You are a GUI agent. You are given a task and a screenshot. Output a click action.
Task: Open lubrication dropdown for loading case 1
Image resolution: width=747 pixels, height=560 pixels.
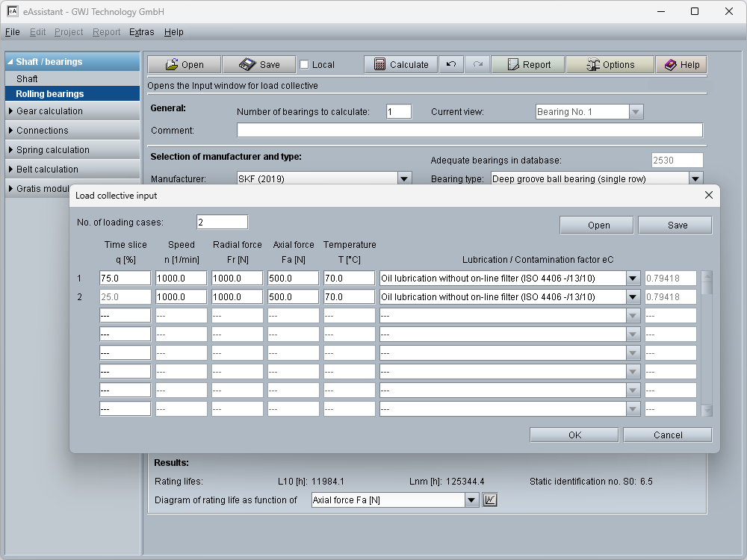point(633,279)
